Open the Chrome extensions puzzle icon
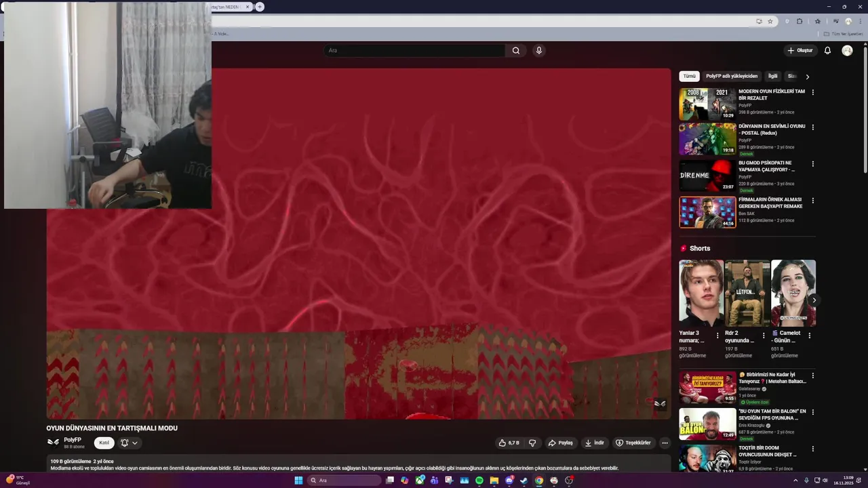This screenshot has height=488, width=868. point(800,21)
